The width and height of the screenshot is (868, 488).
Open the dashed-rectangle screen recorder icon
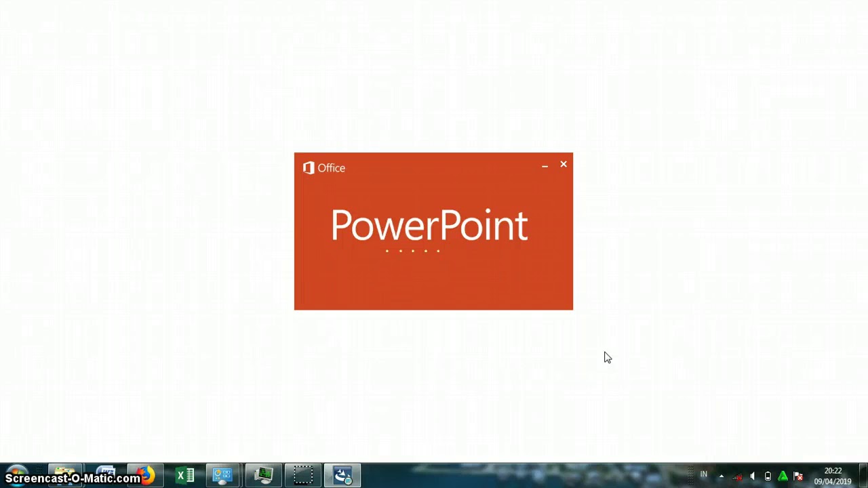point(303,475)
